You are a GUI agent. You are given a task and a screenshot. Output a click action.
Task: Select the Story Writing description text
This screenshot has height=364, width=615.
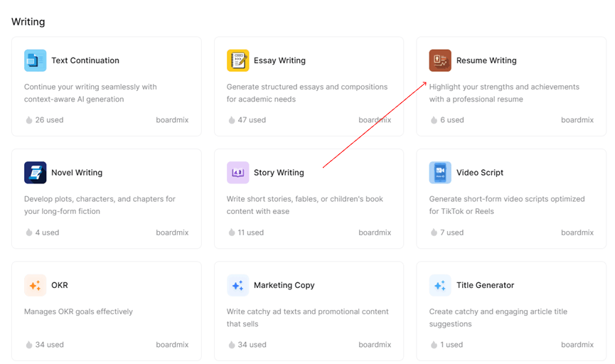(304, 205)
